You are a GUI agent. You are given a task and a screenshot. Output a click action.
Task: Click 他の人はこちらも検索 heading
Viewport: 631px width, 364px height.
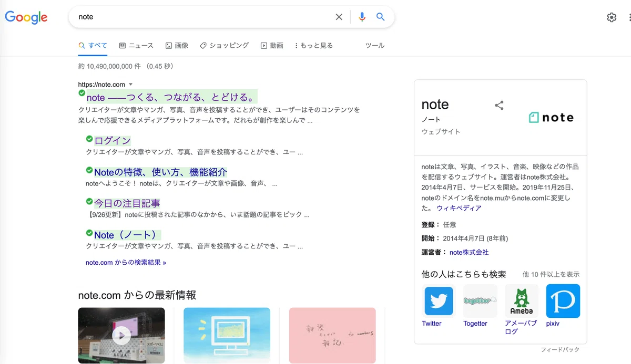pos(464,274)
